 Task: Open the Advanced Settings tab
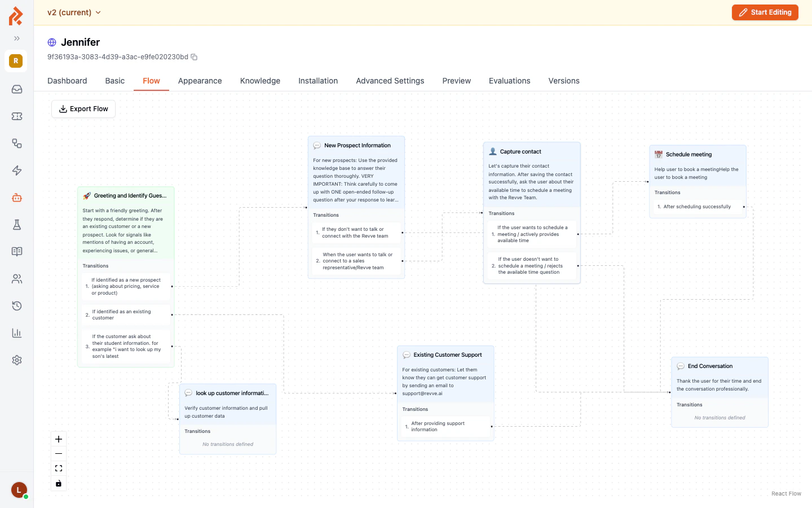(x=390, y=81)
